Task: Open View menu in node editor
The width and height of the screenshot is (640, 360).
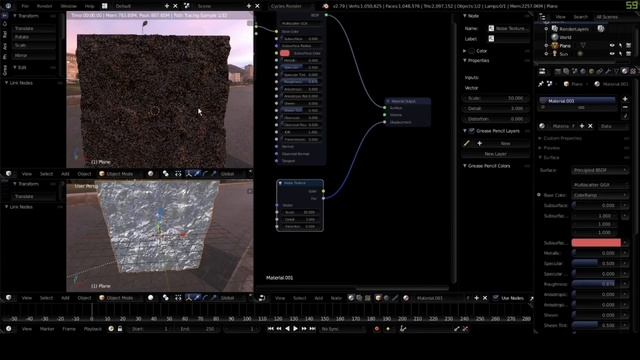Action: pyautogui.click(x=280, y=298)
